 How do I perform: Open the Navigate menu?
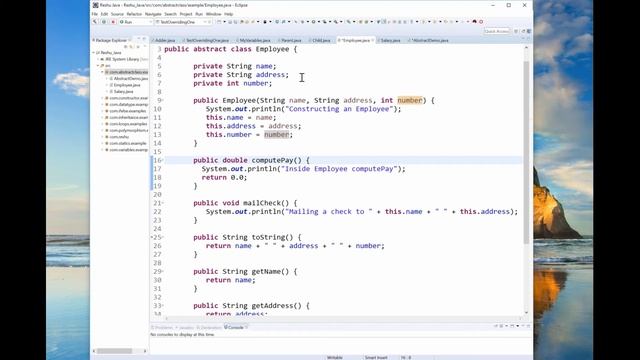coord(153,14)
